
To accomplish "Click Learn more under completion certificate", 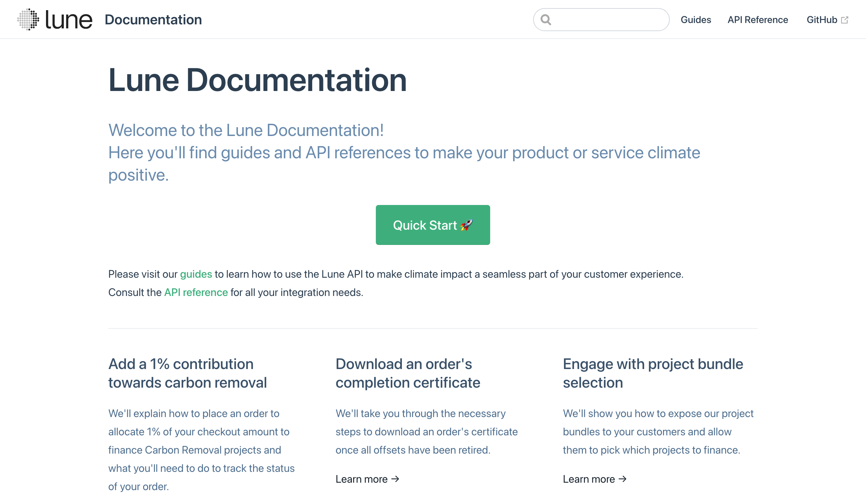I will pos(367,479).
